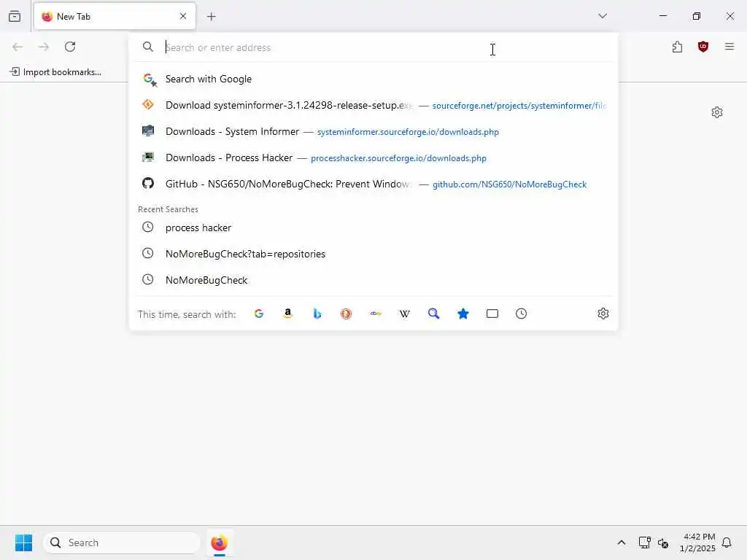This screenshot has width=747, height=560.
Task: Open Firefox View icon in tab strip
Action: (15, 17)
